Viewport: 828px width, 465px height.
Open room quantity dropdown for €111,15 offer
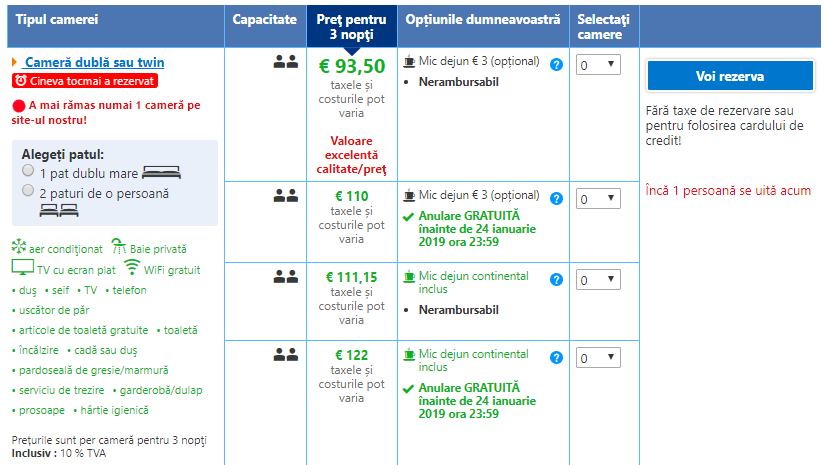(598, 280)
